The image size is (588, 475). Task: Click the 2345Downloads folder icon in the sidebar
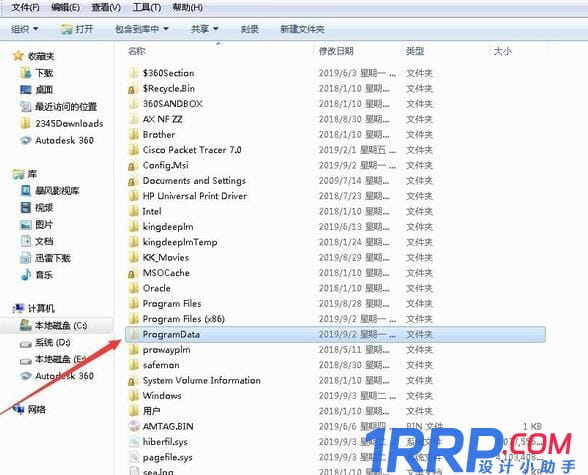(x=25, y=123)
